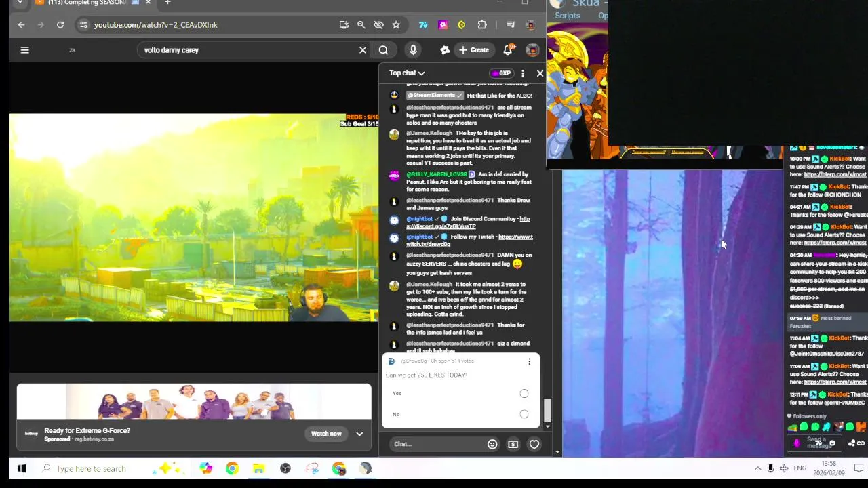
Task: Open OBS Studio from the taskbar
Action: pyautogui.click(x=285, y=469)
